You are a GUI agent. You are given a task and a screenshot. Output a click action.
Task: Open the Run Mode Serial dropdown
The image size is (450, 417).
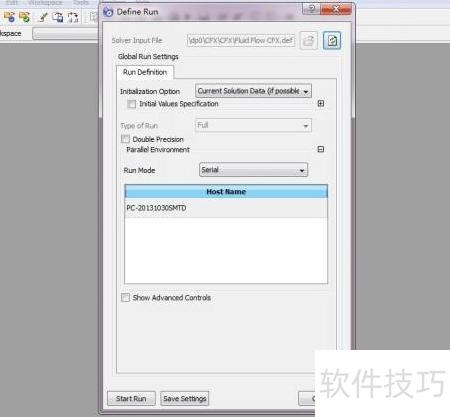pyautogui.click(x=253, y=170)
